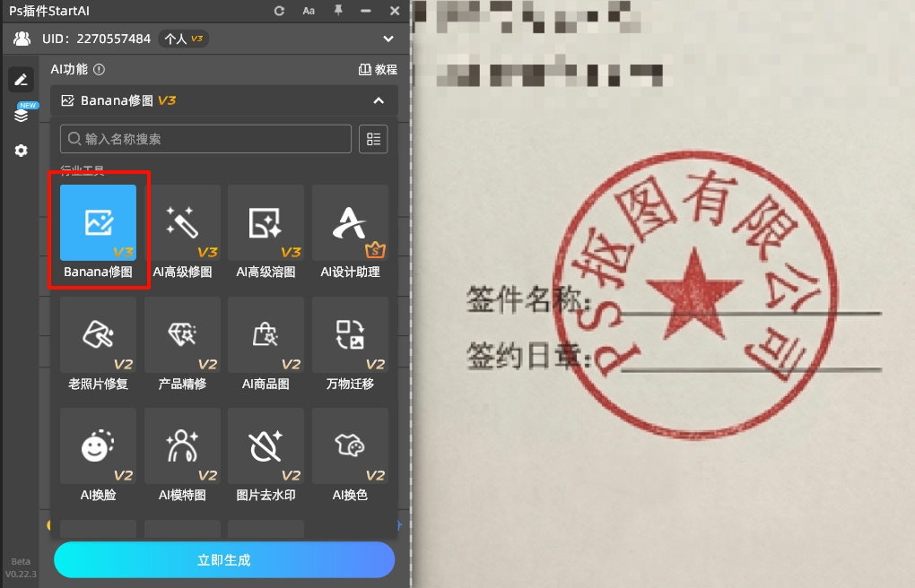Open the AI高级修图 tool
The height and width of the screenshot is (588, 915).
181,223
